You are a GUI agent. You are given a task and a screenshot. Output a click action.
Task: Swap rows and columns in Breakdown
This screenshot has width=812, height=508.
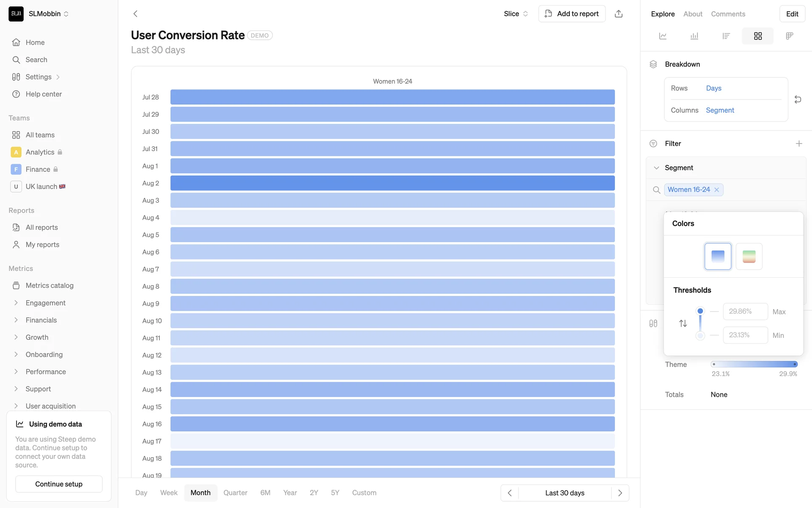798,99
